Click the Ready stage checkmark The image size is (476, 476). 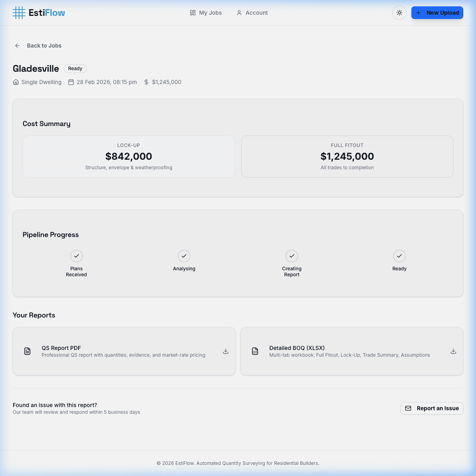[399, 256]
